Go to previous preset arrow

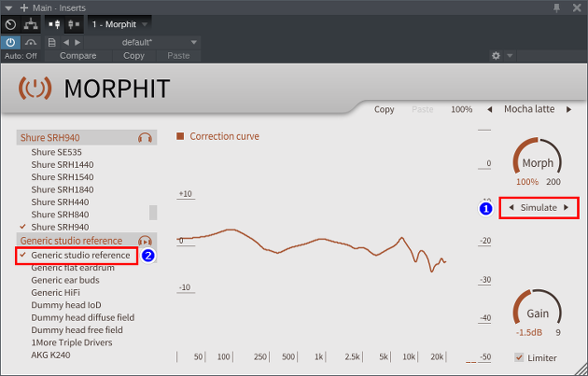(66, 42)
